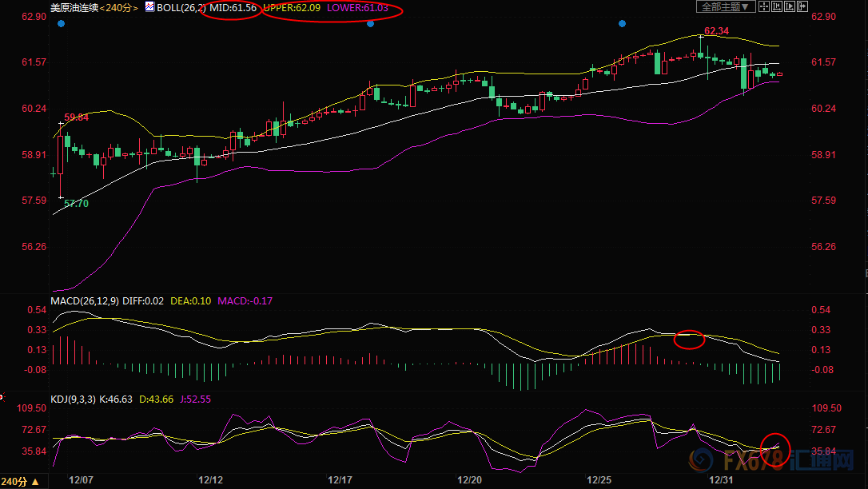This screenshot has width=868, height=489.
Task: Click the middle blue event dot near 12/17
Action: coord(370,24)
